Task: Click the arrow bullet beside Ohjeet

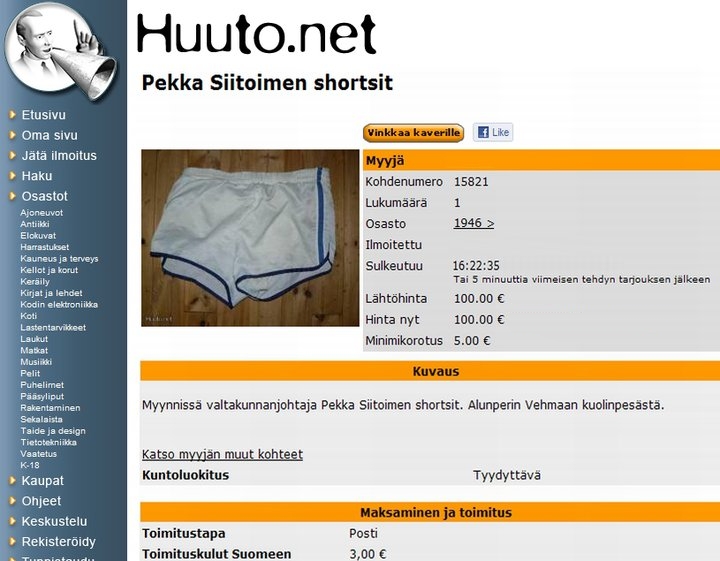Action: coord(12,500)
